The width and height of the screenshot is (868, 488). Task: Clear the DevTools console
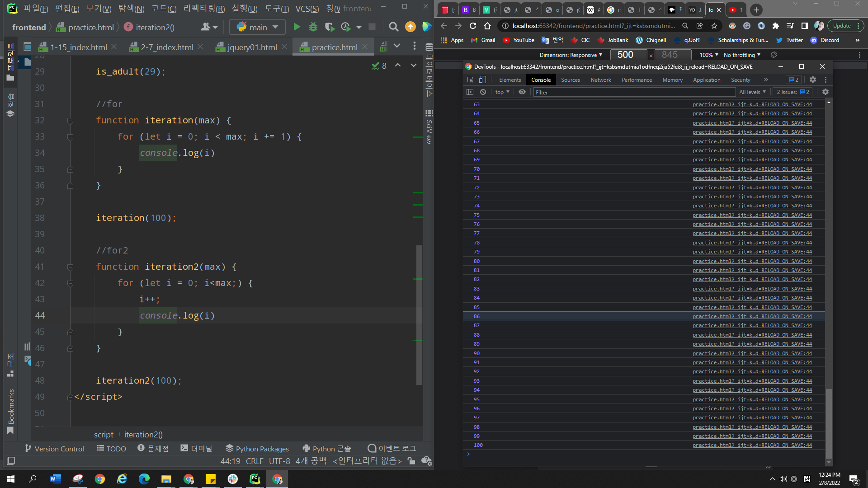483,92
